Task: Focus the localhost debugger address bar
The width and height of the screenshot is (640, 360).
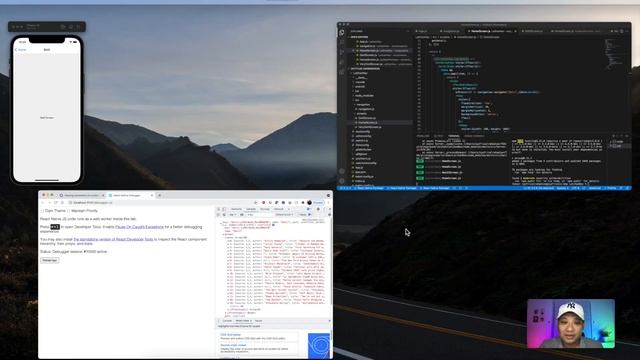Action: coord(159,202)
